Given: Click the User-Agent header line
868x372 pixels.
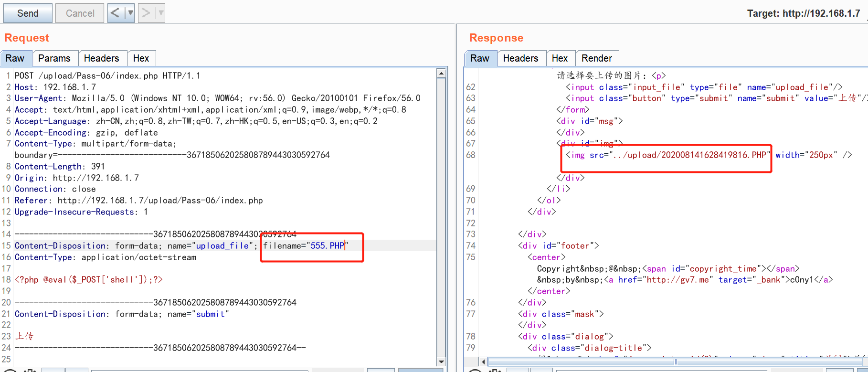Looking at the screenshot, I should [x=218, y=98].
